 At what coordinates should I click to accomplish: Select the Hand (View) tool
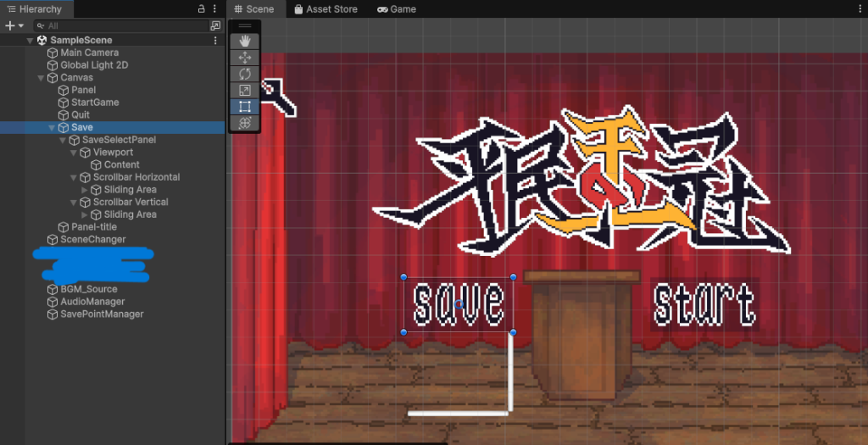click(x=245, y=41)
